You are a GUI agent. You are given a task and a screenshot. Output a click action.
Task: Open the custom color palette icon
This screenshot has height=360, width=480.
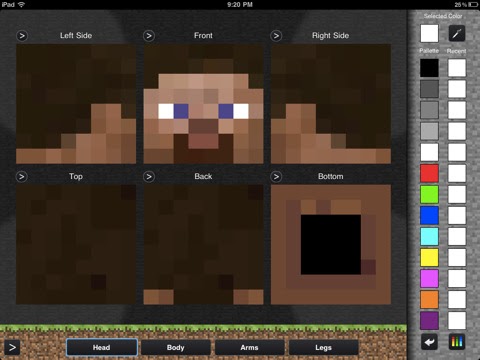coord(457,342)
